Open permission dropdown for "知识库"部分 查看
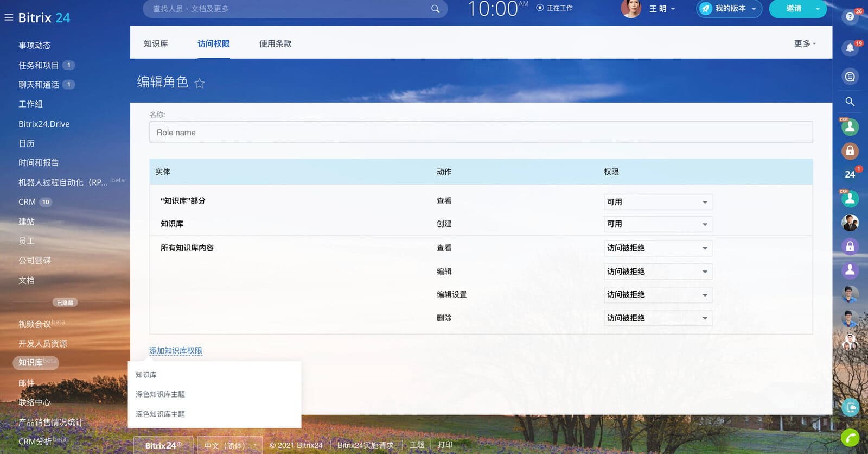Screen dimensions: 868x454 pyautogui.click(x=658, y=202)
